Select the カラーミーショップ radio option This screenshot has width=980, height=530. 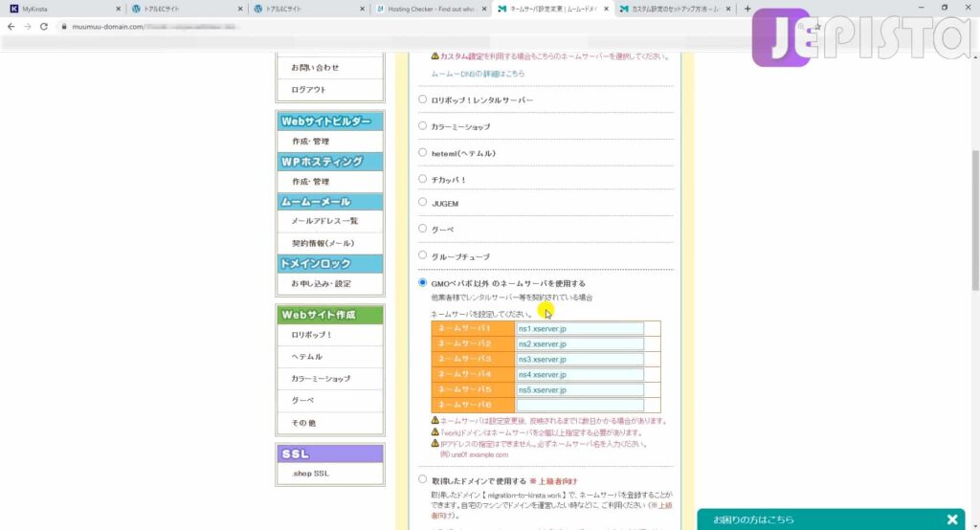422,125
